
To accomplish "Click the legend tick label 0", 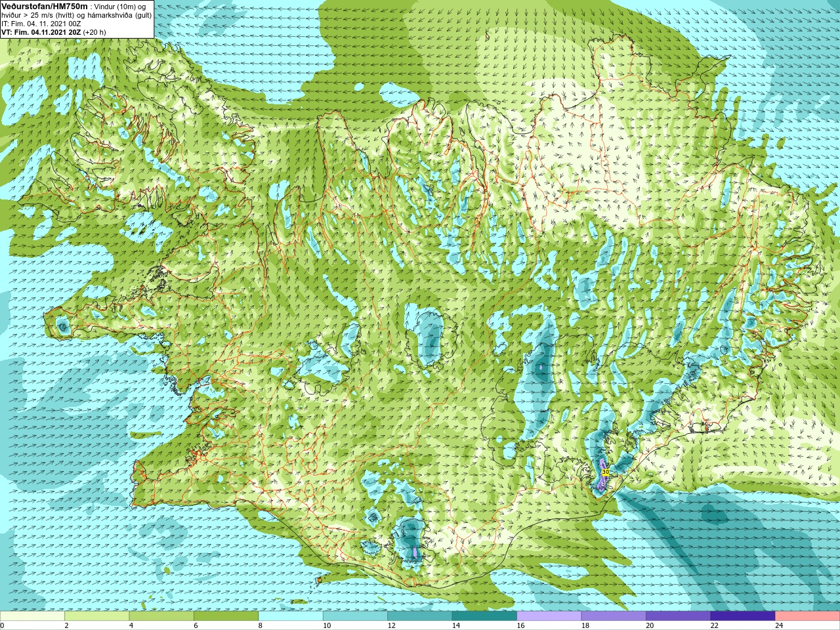I will click(x=2, y=625).
